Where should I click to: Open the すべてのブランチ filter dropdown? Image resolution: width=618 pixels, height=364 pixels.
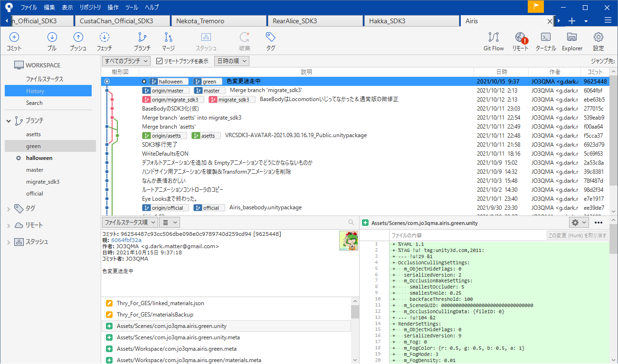click(x=126, y=61)
